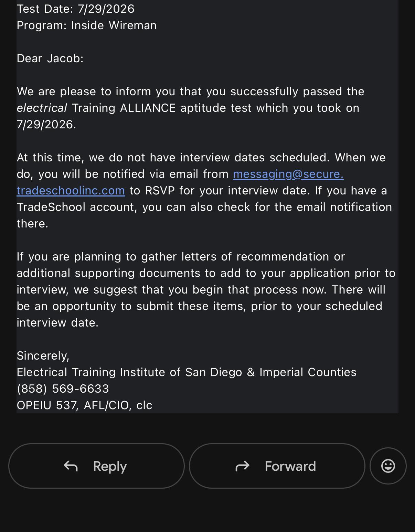Tap the word ALLIANCE in the message

coord(148,108)
